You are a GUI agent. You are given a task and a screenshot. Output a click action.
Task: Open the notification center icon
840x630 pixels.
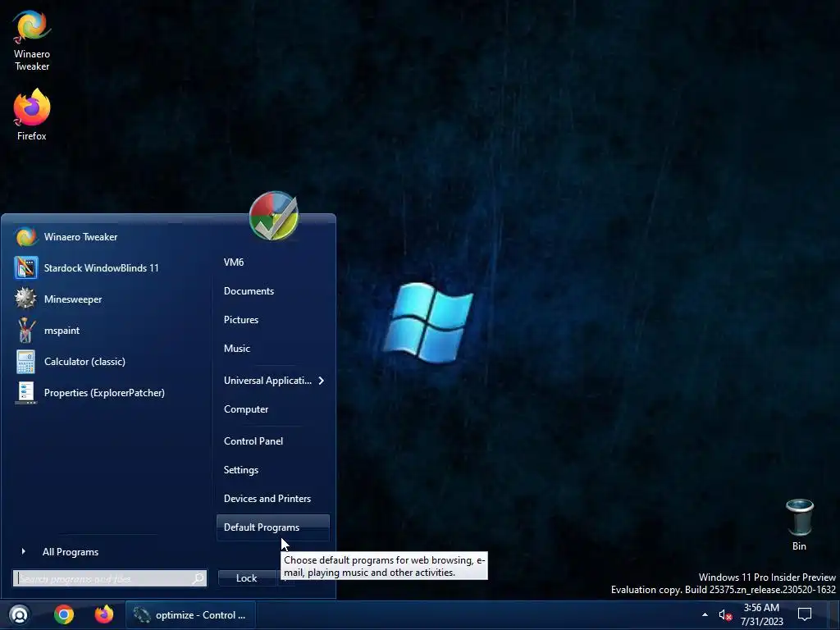[x=805, y=614]
